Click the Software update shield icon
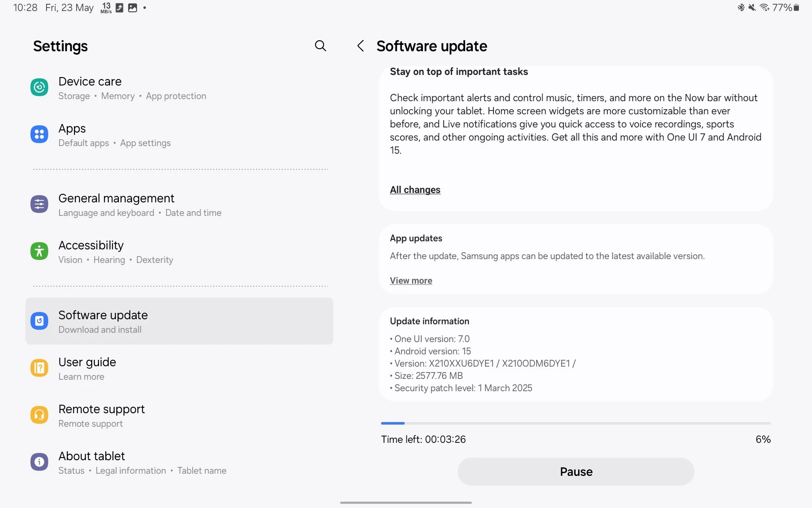 click(x=39, y=320)
